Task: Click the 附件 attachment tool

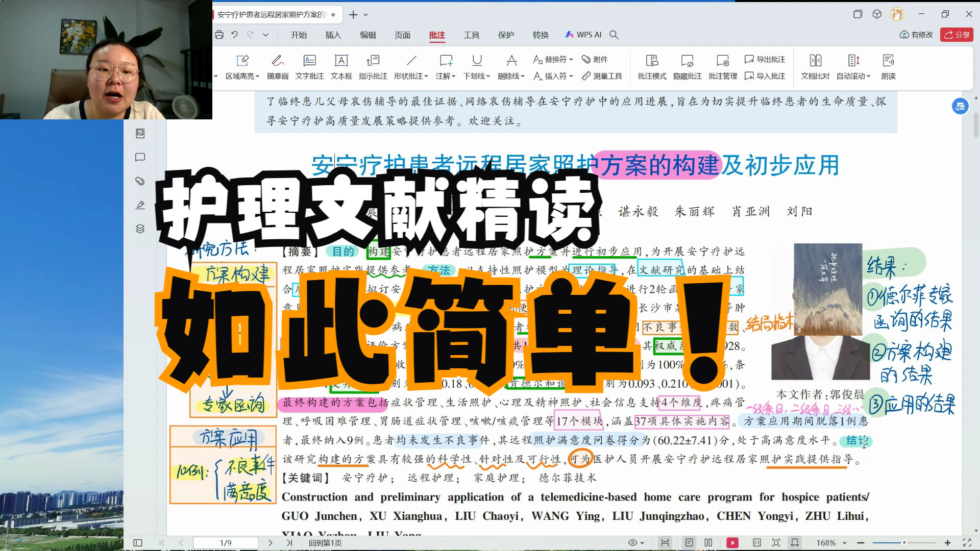Action: point(595,59)
